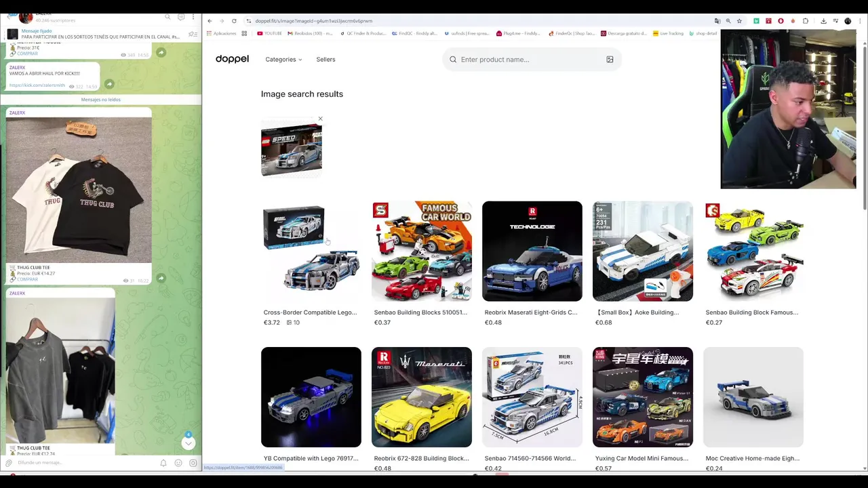Screen dimensions: 868x488
Task: Open the shop-detail bookmark
Action: point(703,33)
